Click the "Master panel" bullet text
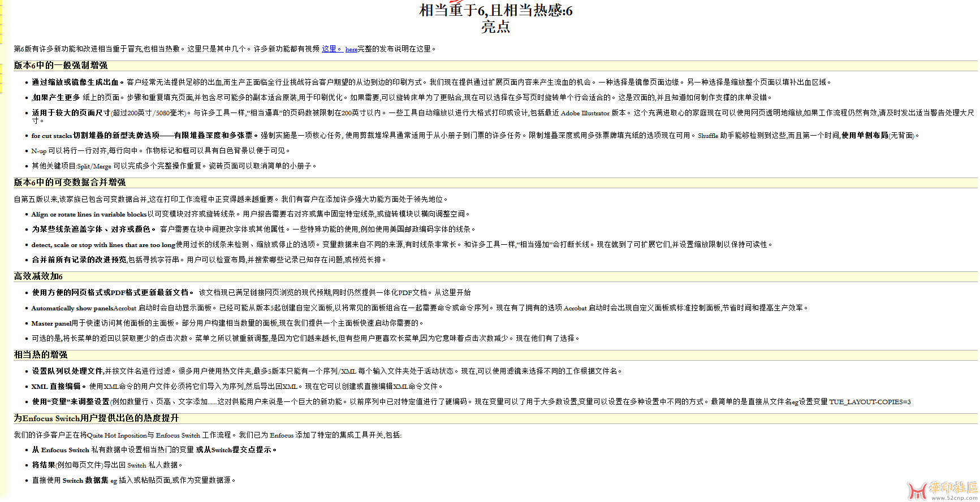980x502 pixels. click(x=51, y=323)
